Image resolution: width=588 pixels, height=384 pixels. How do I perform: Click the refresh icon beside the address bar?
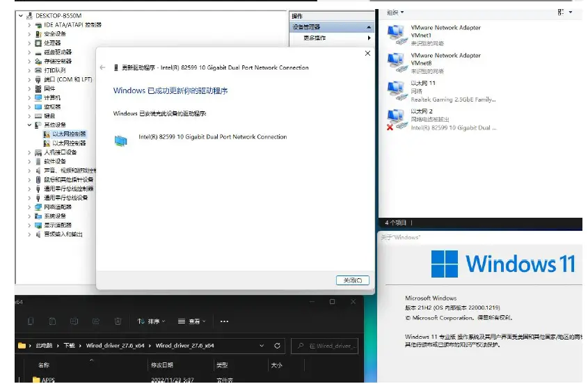(277, 346)
